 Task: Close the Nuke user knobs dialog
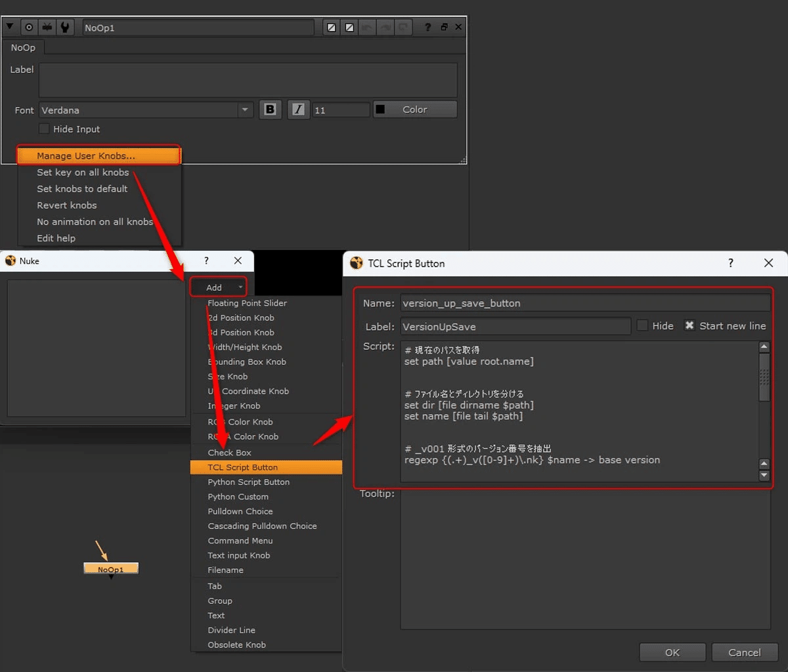click(238, 261)
